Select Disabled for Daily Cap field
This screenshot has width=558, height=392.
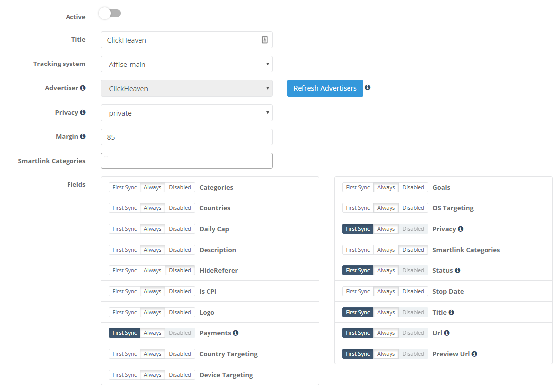[180, 229]
